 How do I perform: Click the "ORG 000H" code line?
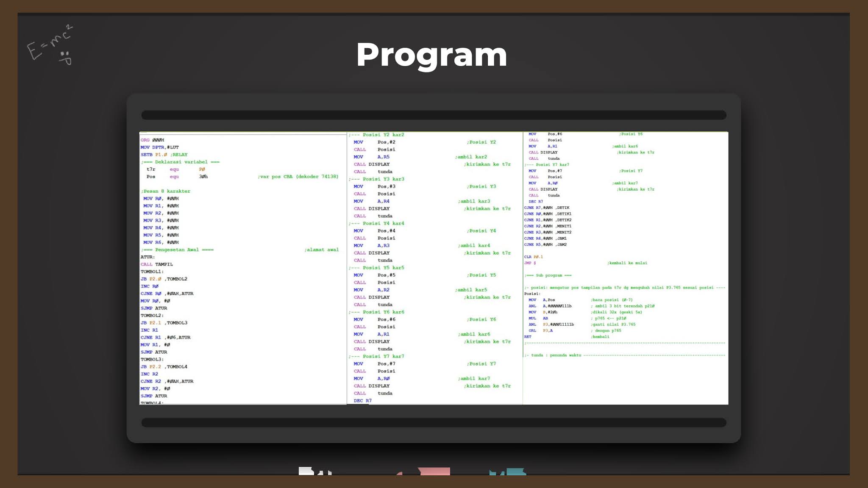coord(153,140)
